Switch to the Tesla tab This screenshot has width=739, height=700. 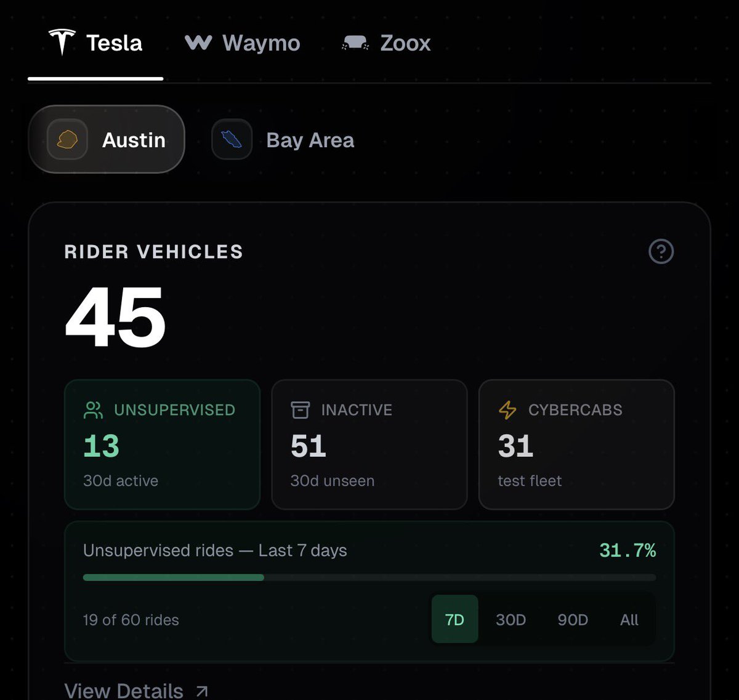coord(95,42)
